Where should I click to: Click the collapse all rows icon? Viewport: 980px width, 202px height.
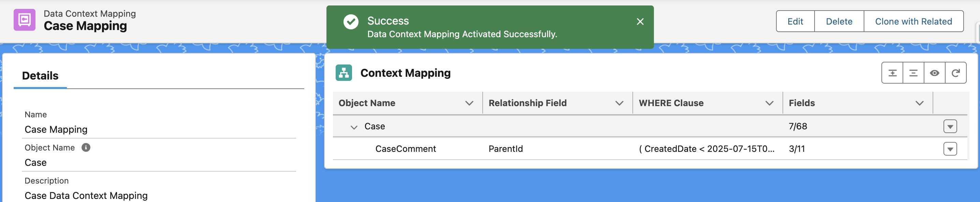click(913, 73)
